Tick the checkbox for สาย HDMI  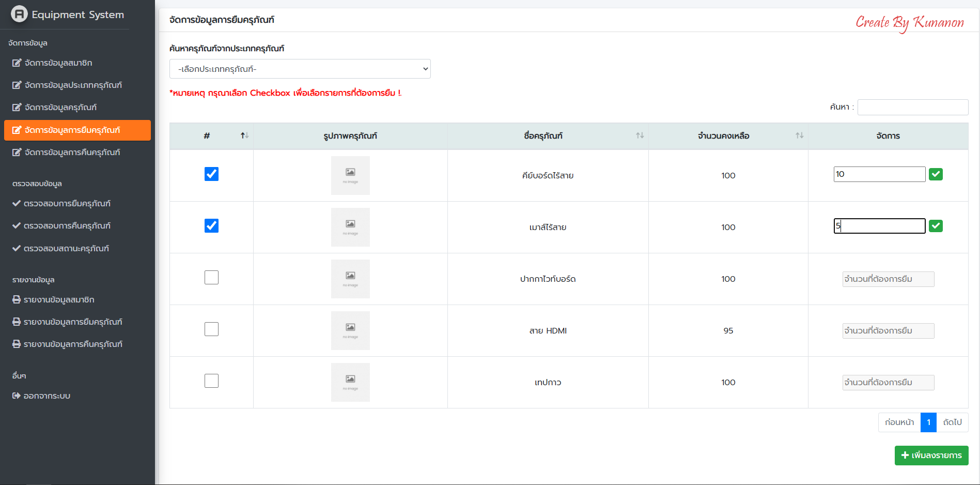211,329
